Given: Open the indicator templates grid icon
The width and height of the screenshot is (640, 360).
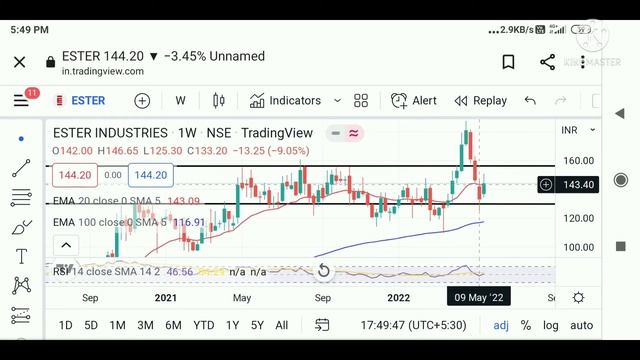Looking at the screenshot, I should tap(361, 100).
